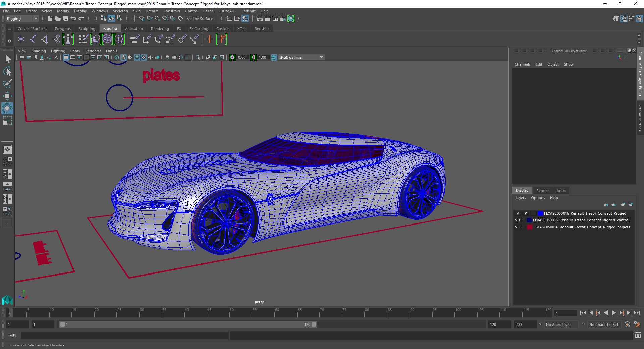Viewport: 644px width, 349px height.
Task: Click the IPR render icon
Action: point(275,19)
